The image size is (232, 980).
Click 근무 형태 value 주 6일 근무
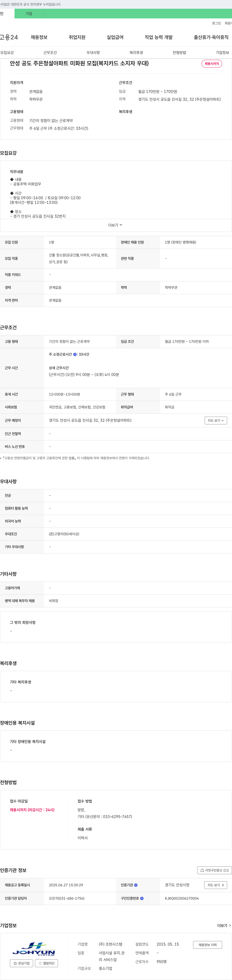173,395
